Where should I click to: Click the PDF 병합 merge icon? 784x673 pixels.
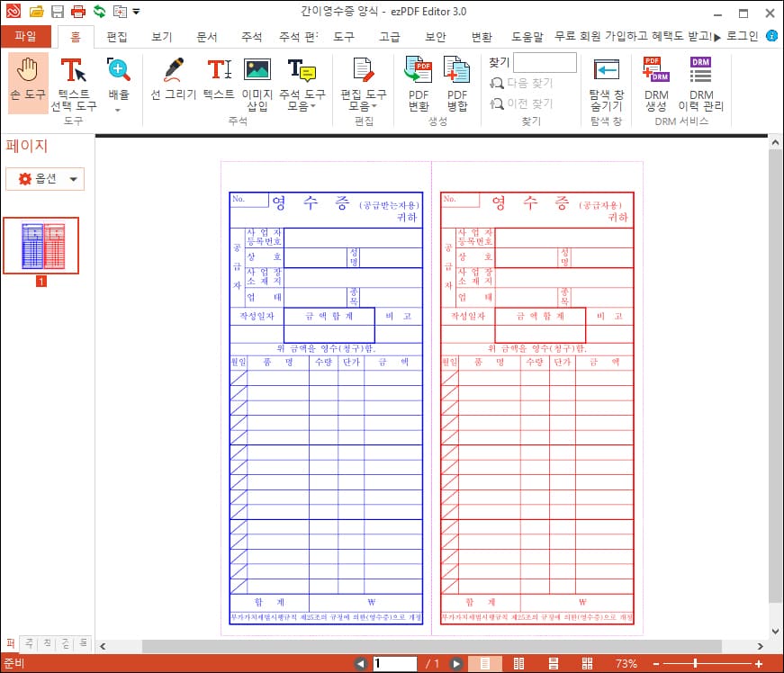coord(457,81)
